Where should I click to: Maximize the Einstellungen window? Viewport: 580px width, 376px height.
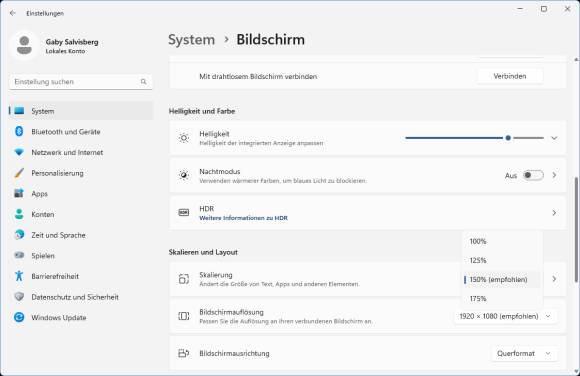click(x=544, y=9)
